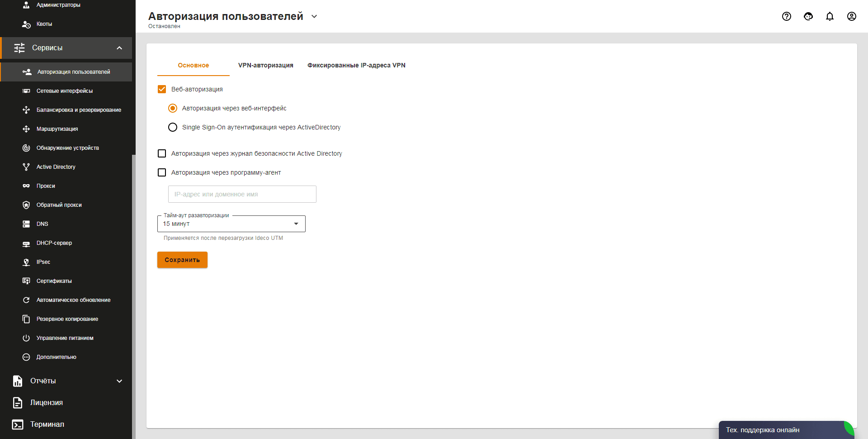
Task: Open the notifications bell icon
Action: 830,16
